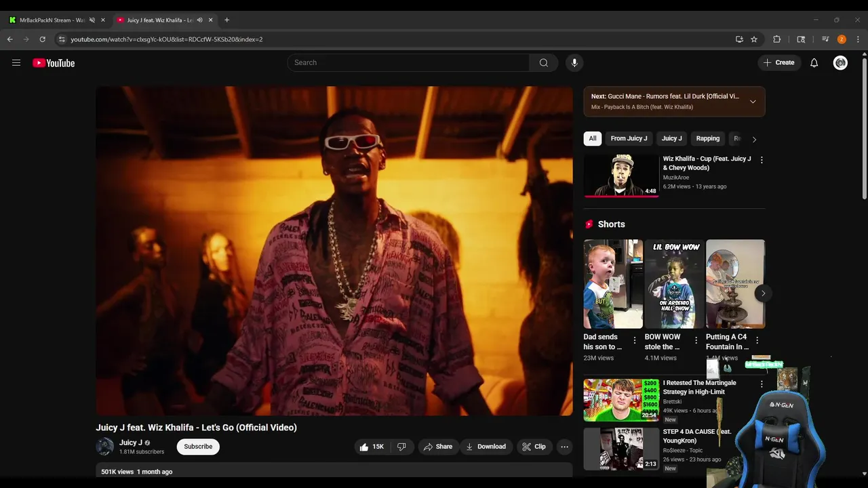Mute the MrBackPackN Stream tab audio

(92, 20)
